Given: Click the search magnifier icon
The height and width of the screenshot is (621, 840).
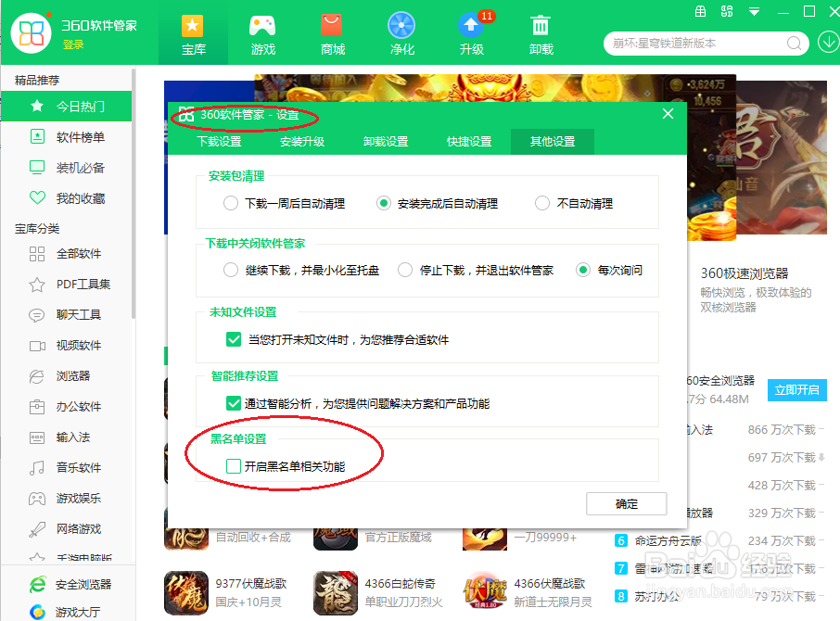Looking at the screenshot, I should tap(794, 44).
